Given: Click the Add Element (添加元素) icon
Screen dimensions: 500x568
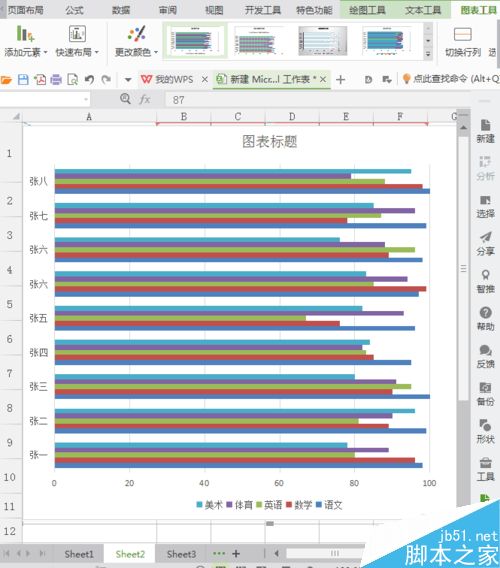Looking at the screenshot, I should point(25,33).
